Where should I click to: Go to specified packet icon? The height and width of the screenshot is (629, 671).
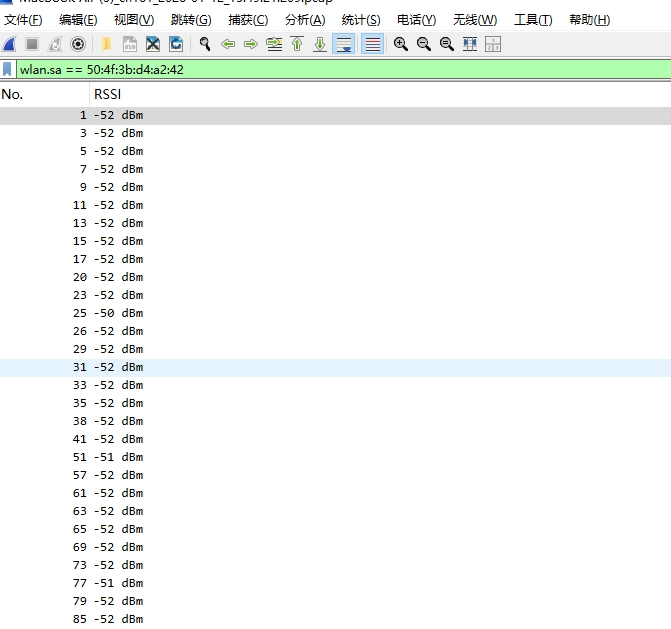coord(274,44)
